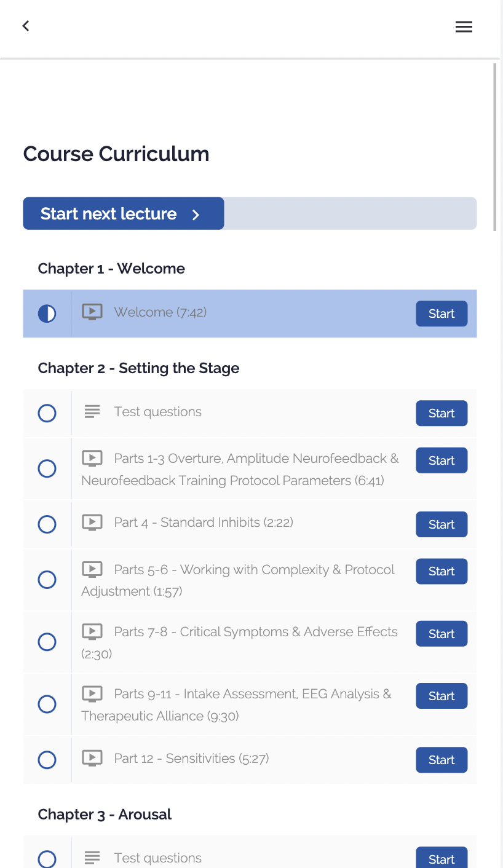This screenshot has height=868, width=503.
Task: Click the text-lines icon beside Chapter 2 Test questions
Action: (92, 411)
